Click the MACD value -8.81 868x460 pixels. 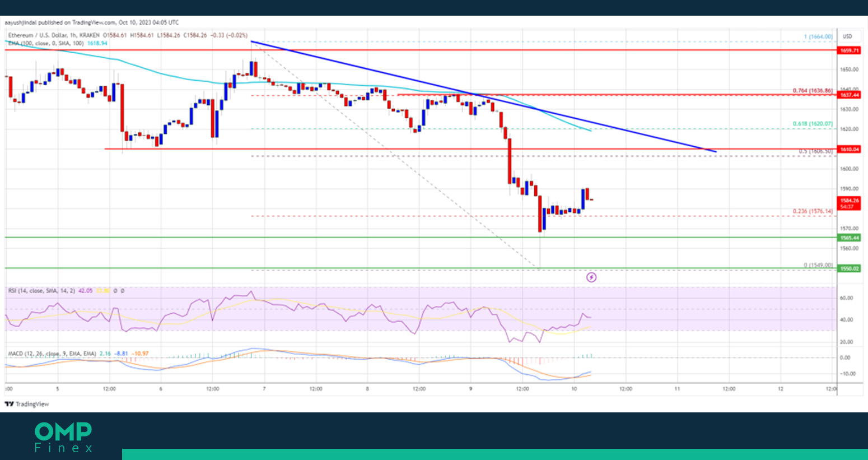pos(122,354)
